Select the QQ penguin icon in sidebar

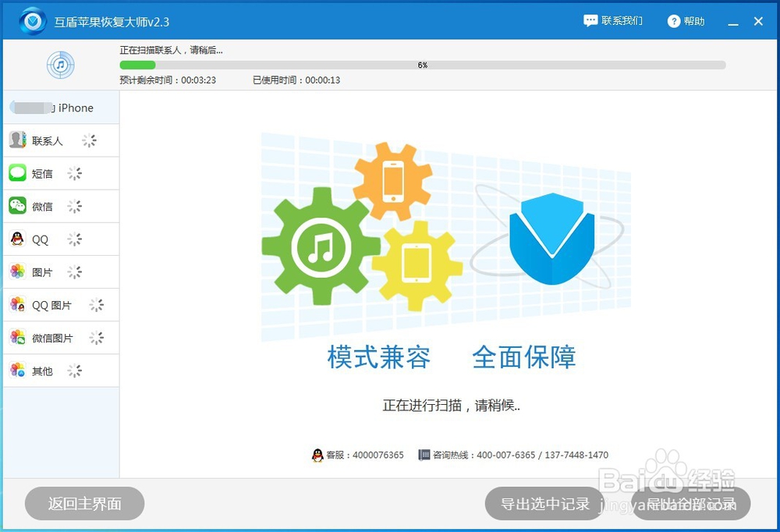tap(17, 239)
